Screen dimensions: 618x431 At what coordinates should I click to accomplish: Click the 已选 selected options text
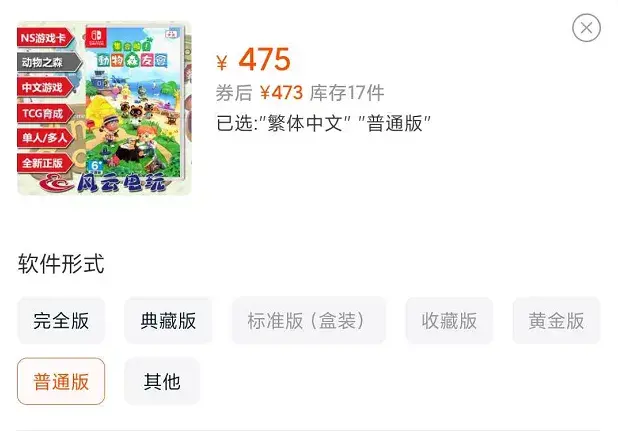(323, 123)
